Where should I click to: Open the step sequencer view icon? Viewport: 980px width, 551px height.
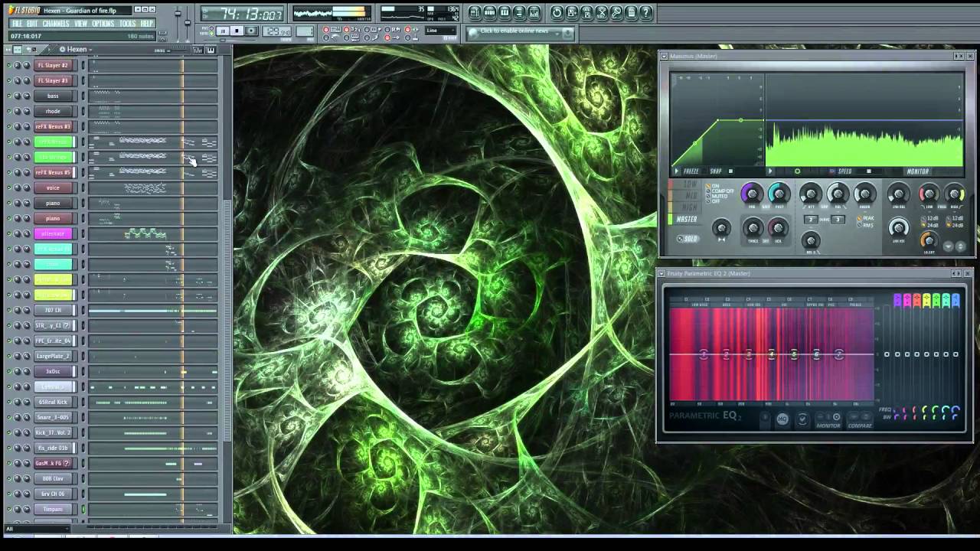click(490, 12)
